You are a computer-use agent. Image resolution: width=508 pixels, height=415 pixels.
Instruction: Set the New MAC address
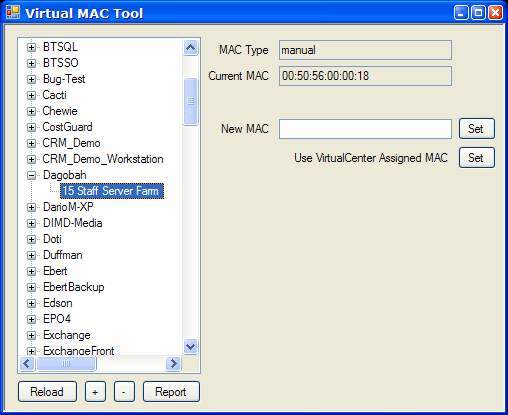(x=476, y=128)
